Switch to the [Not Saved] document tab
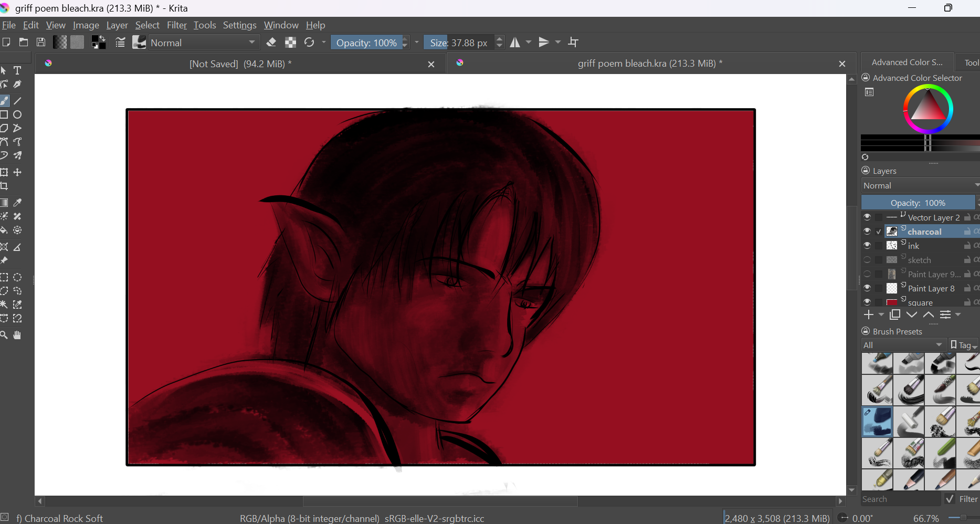The image size is (980, 524). [240, 64]
